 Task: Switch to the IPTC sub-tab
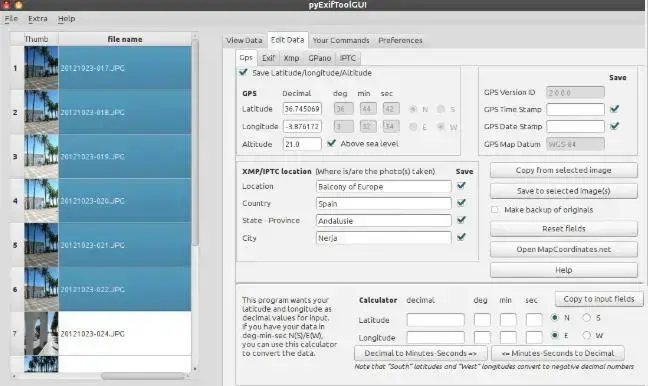click(348, 58)
